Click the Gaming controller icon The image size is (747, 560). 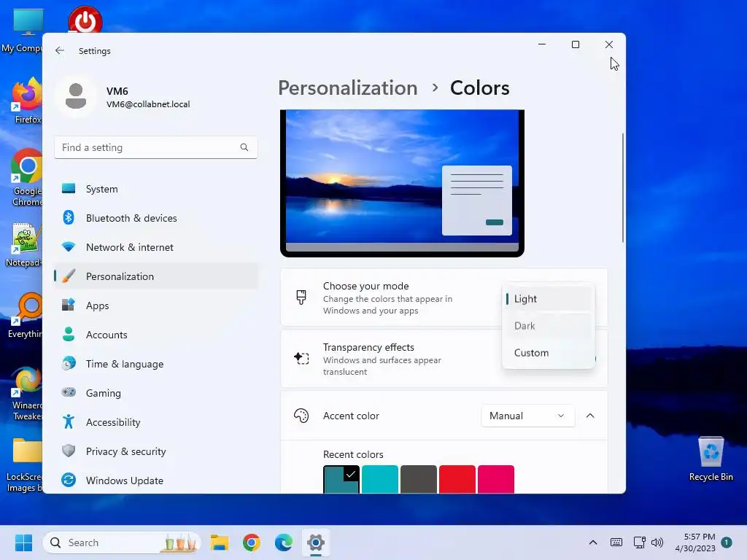point(69,392)
